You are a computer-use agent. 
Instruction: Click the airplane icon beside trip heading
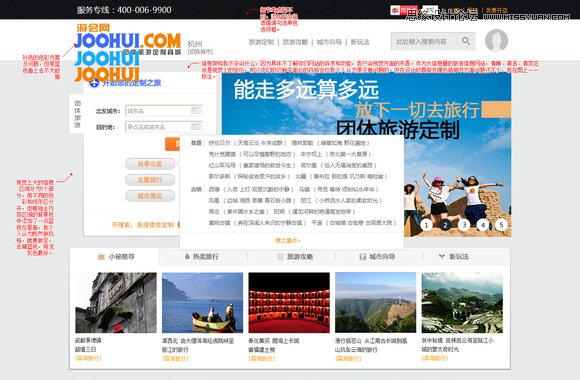tap(94, 83)
